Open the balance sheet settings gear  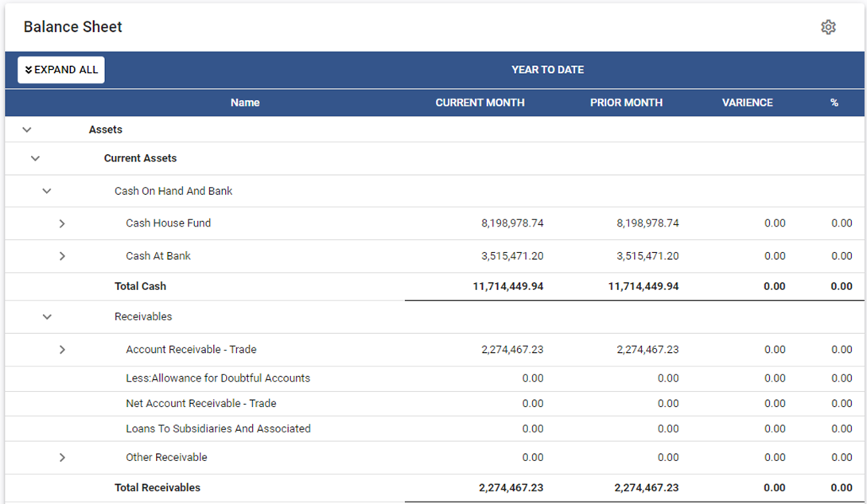[x=828, y=27]
